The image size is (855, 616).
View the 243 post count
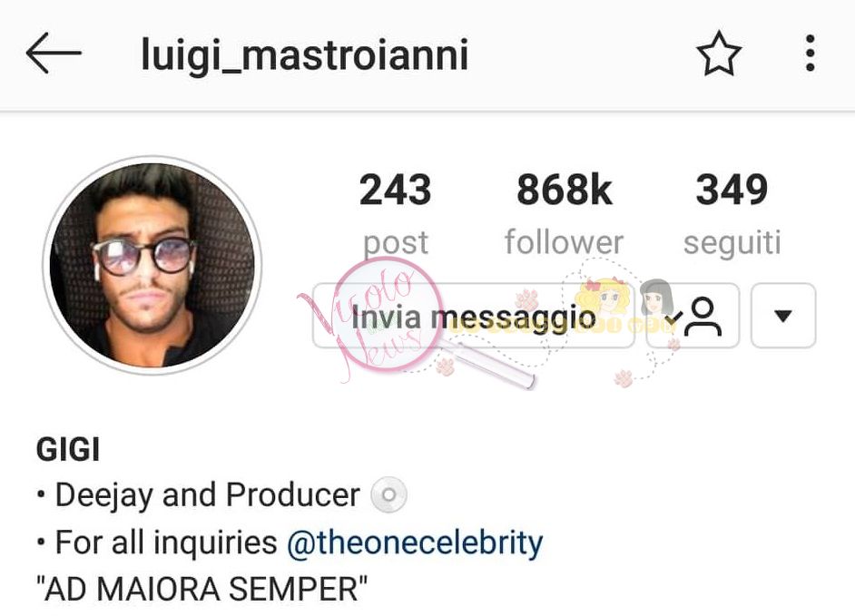tap(396, 190)
